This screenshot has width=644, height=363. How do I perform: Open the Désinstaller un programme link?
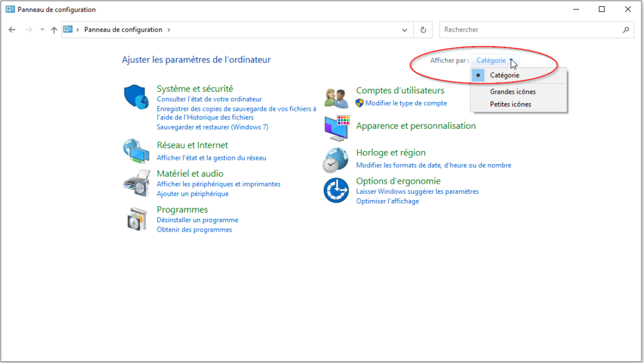pos(197,220)
